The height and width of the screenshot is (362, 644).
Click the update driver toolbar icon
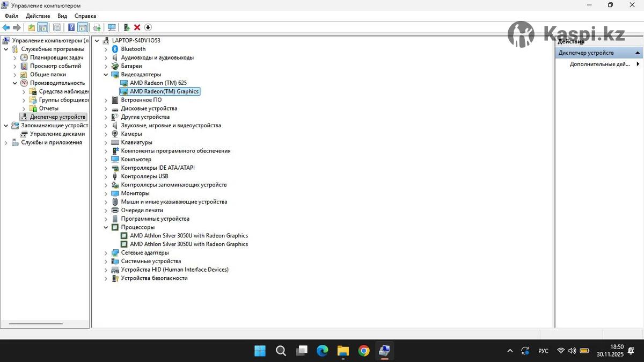click(126, 27)
